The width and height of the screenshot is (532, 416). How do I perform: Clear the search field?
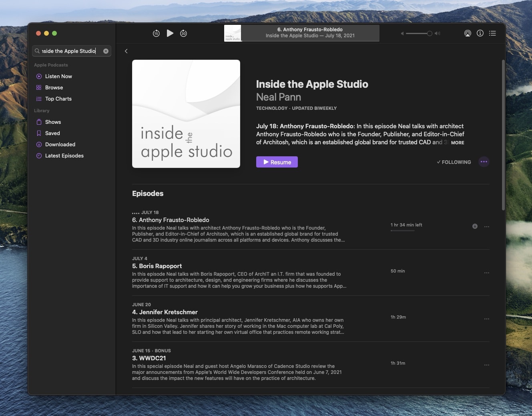coord(106,51)
